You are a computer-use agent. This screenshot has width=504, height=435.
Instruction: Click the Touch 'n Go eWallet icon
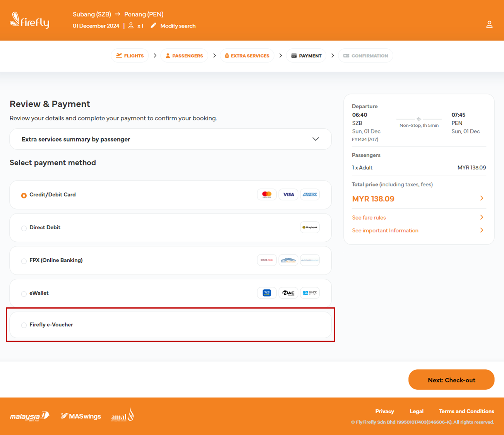pyautogui.click(x=267, y=293)
